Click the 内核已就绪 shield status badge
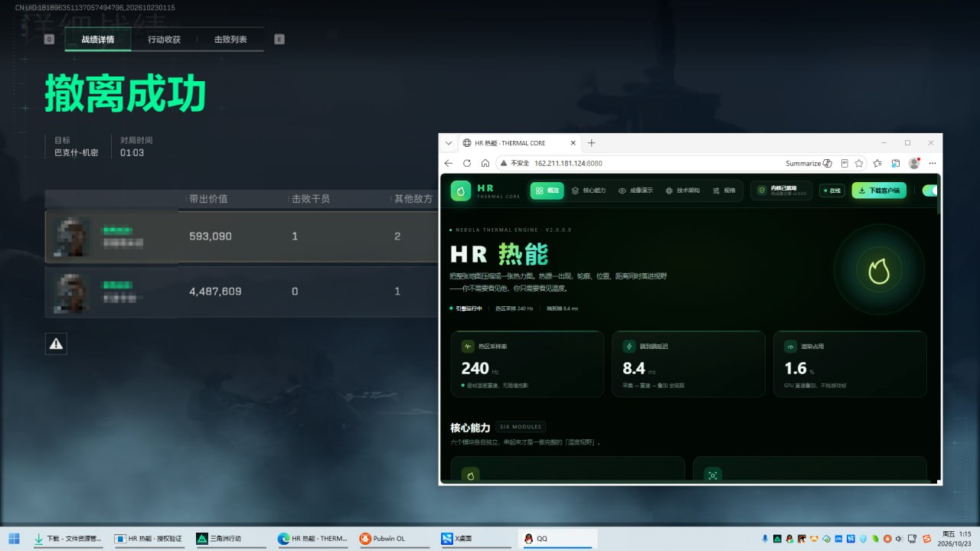 click(x=780, y=191)
